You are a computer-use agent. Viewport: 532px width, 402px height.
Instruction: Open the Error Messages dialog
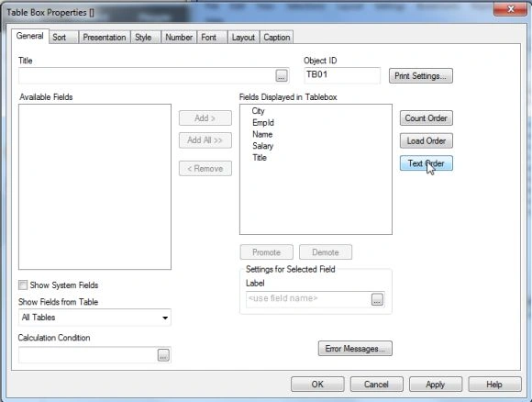[355, 349]
